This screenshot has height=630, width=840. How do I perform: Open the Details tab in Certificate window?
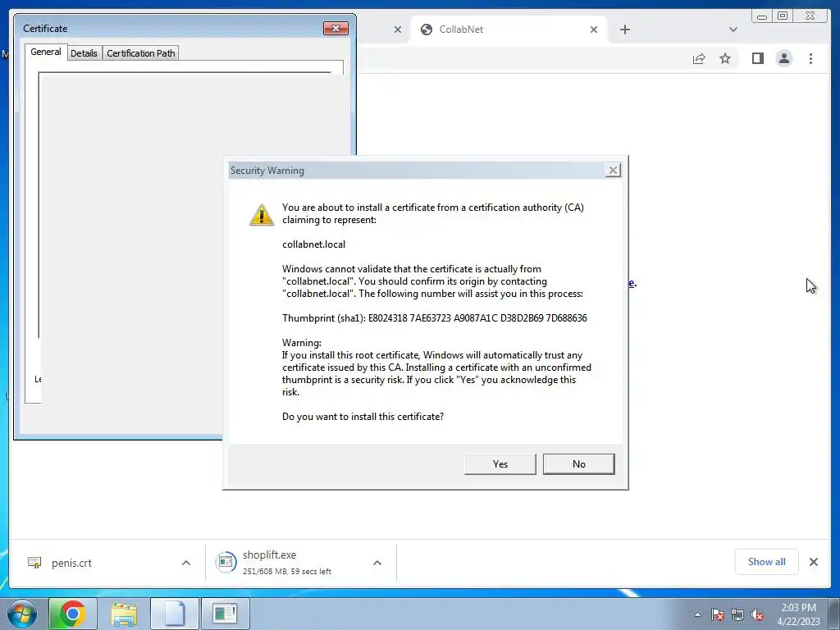point(84,53)
